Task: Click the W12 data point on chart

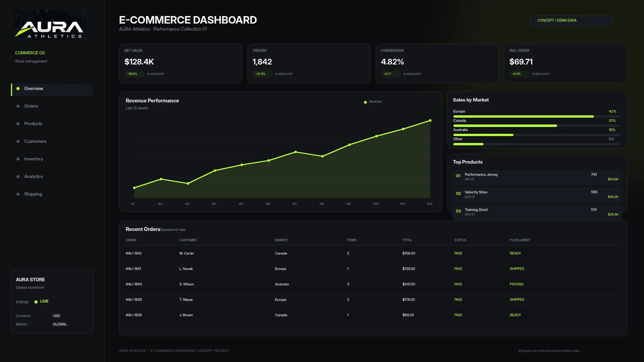Action: [x=430, y=120]
